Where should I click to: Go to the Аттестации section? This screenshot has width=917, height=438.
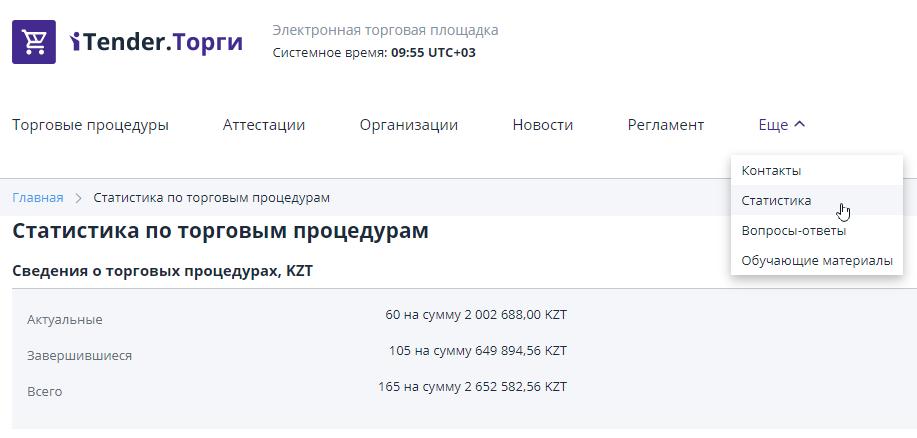264,125
